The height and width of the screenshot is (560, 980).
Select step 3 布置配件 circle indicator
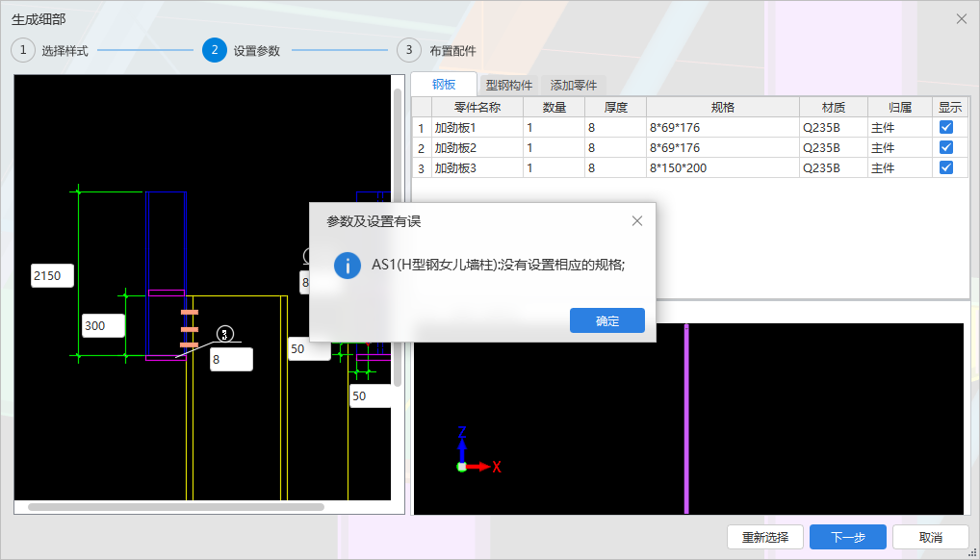[407, 50]
